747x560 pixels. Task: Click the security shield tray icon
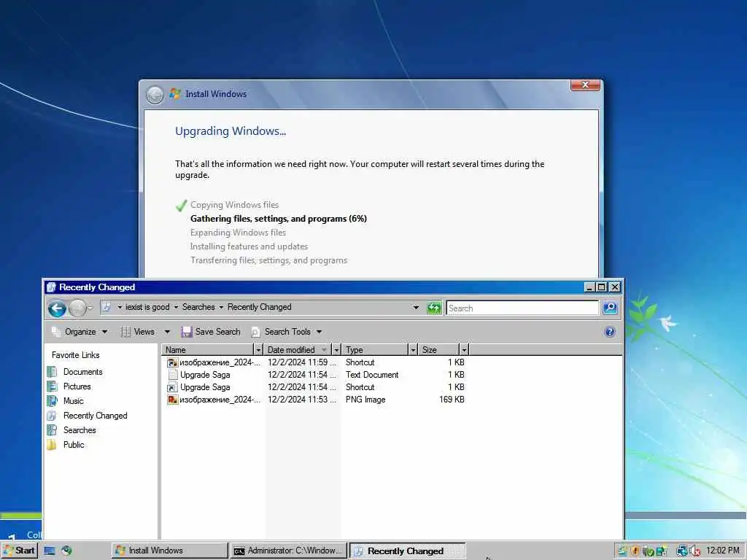tap(635, 551)
